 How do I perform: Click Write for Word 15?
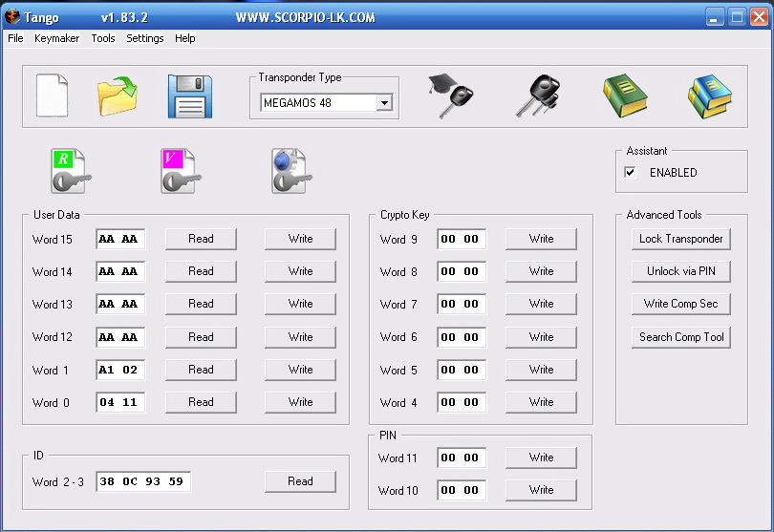tap(300, 239)
